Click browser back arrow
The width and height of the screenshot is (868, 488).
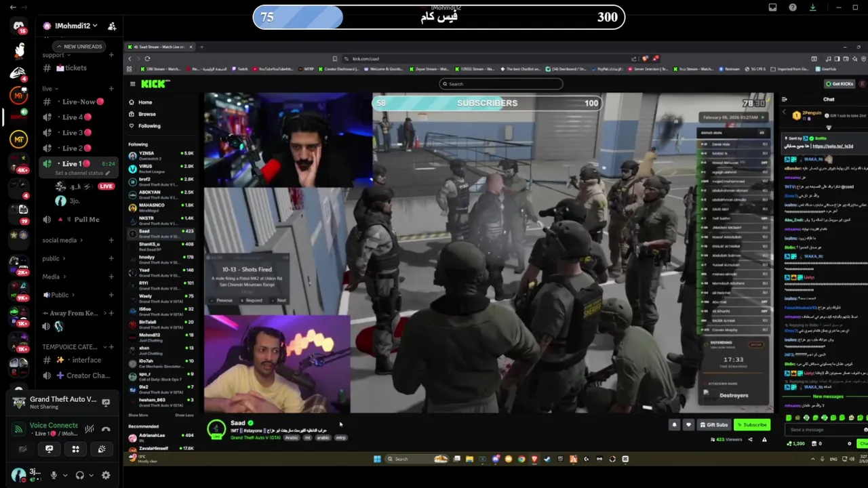coord(130,58)
